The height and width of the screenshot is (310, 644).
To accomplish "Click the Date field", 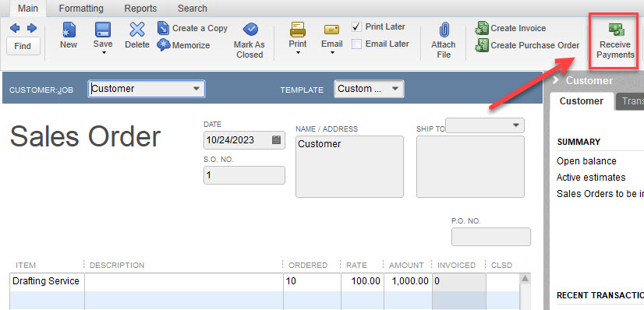I will click(244, 140).
